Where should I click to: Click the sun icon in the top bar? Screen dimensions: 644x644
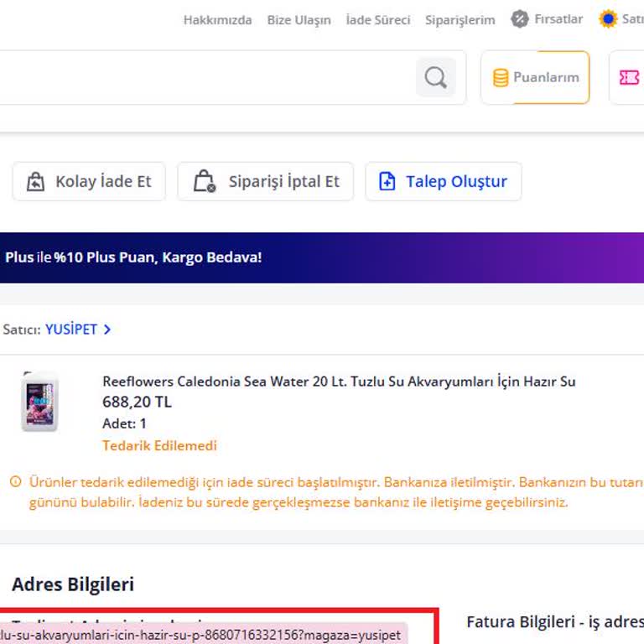(x=608, y=19)
